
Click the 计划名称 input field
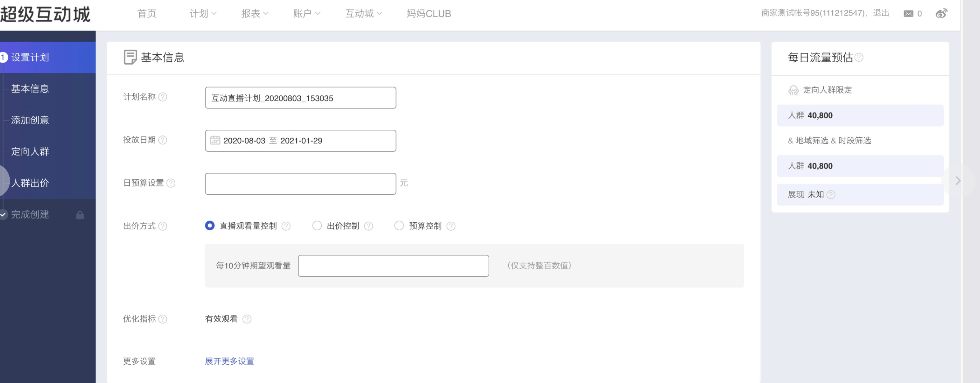(x=301, y=98)
